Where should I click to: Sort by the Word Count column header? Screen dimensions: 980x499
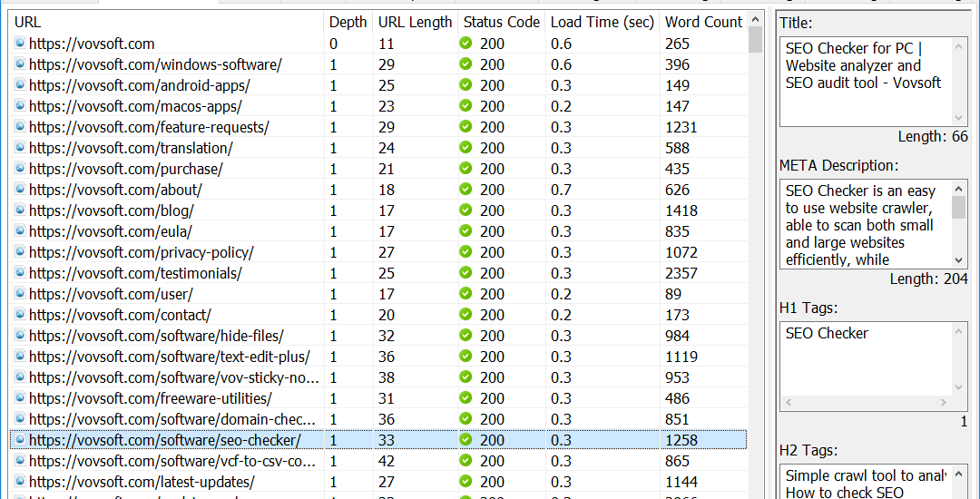[703, 22]
